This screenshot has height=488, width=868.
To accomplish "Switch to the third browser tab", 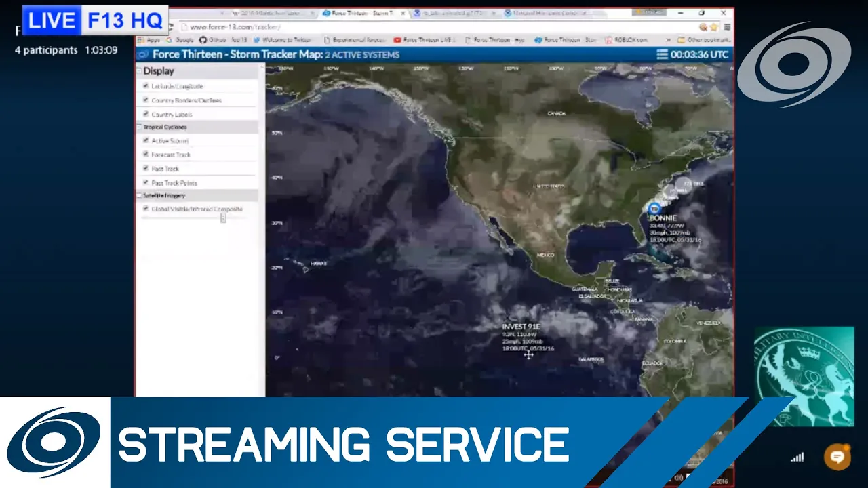I will tap(454, 13).
